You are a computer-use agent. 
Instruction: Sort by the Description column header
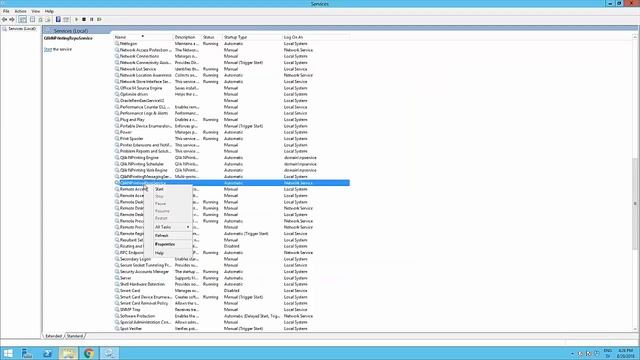(187, 37)
